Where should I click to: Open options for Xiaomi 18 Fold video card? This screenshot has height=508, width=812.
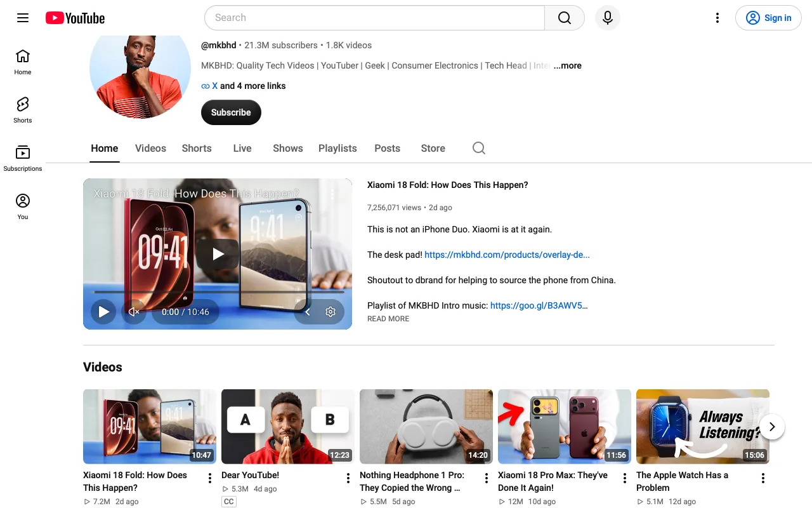[210, 478]
